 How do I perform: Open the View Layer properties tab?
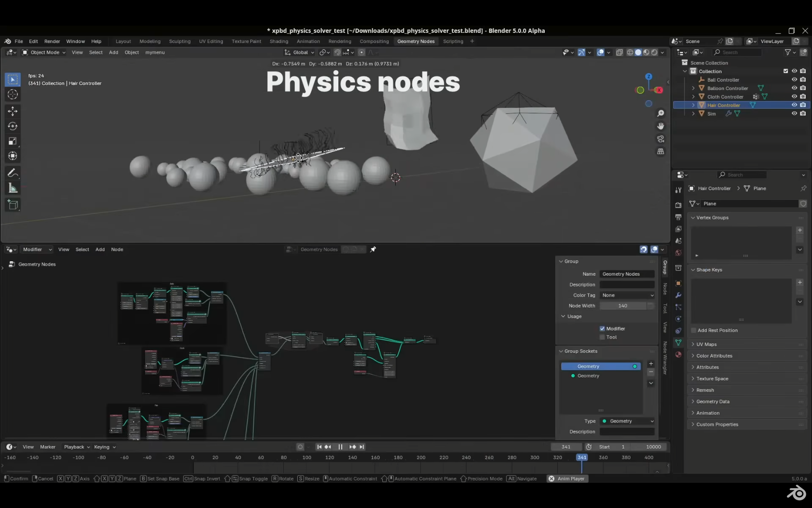click(678, 229)
